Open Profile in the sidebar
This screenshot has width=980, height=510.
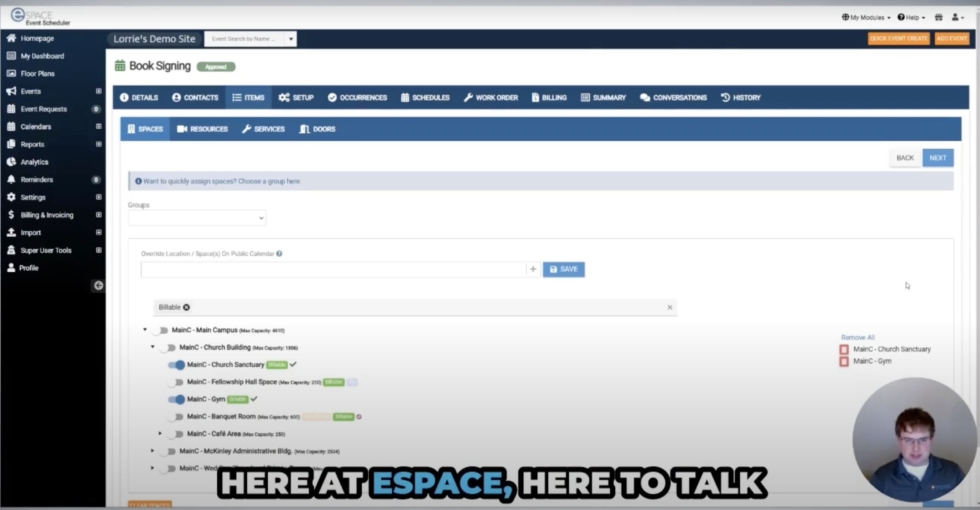(29, 268)
